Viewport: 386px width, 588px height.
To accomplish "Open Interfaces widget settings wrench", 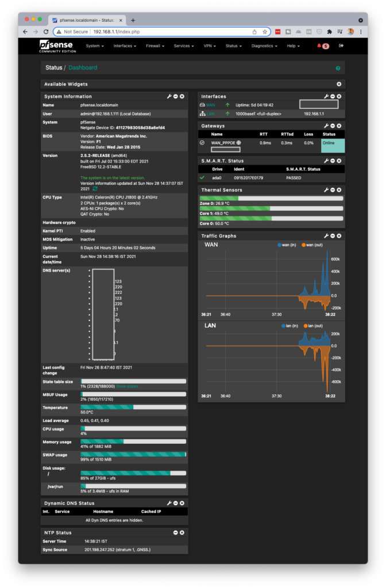I will (326, 96).
